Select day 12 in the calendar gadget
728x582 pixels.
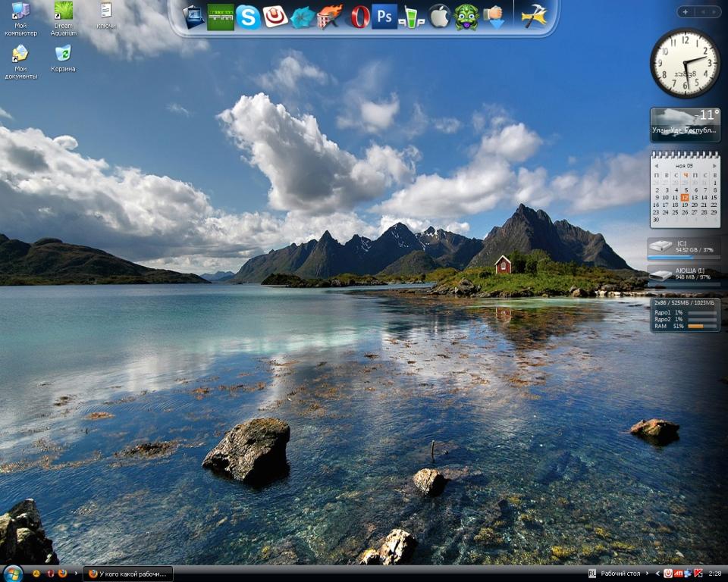pyautogui.click(x=685, y=197)
